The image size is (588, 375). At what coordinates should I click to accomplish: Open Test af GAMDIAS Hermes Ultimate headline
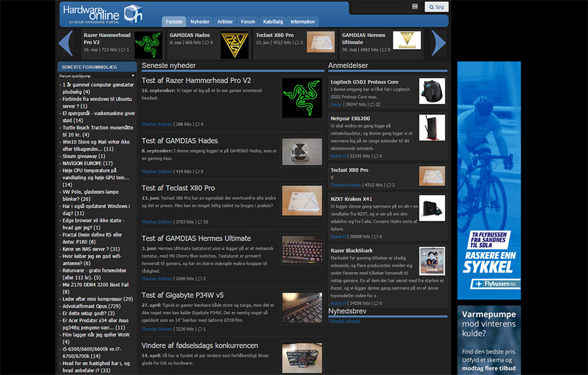point(196,238)
